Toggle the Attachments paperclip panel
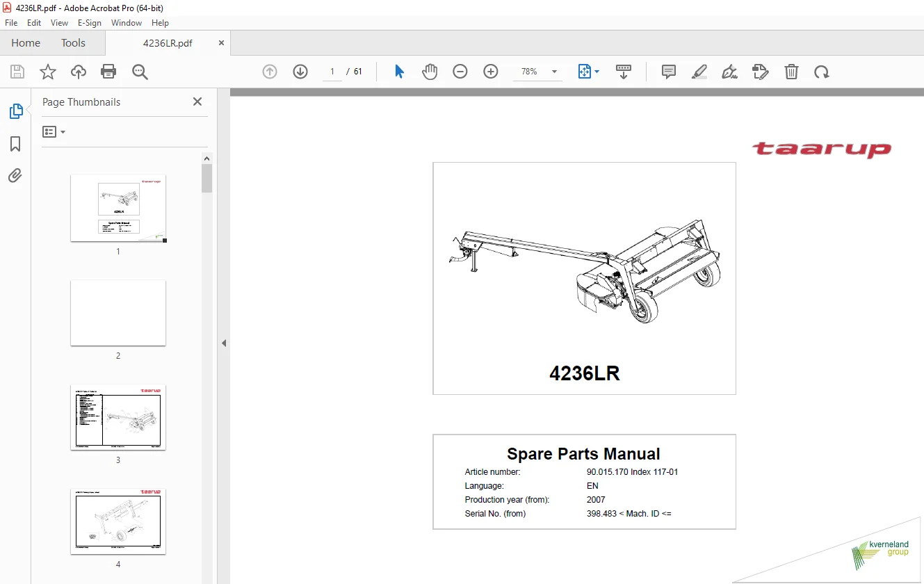 point(15,176)
